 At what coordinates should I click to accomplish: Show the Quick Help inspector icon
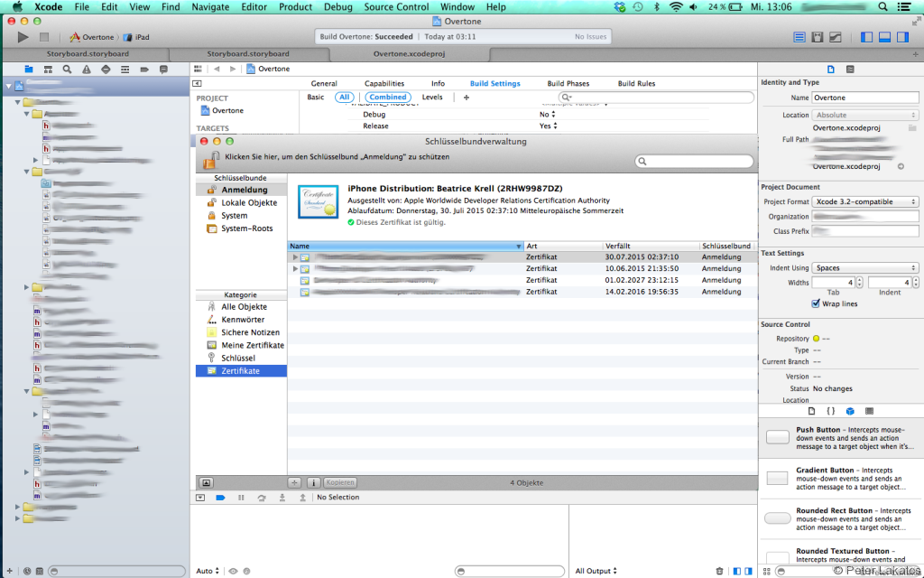850,69
